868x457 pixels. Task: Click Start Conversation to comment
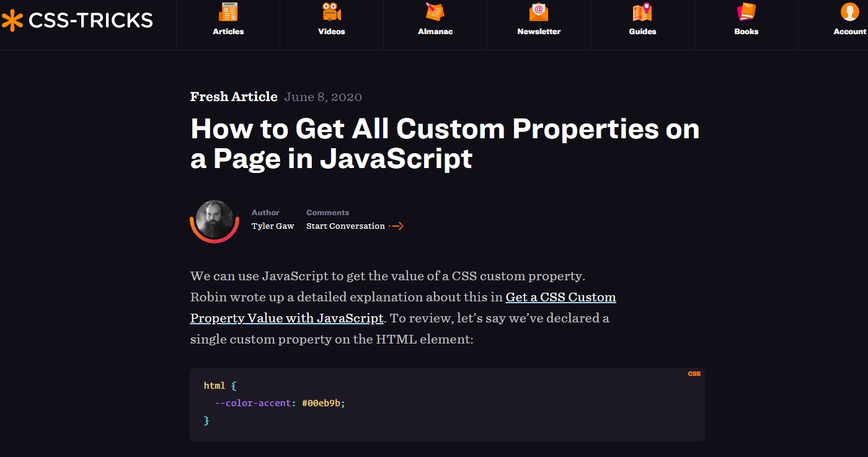click(347, 226)
